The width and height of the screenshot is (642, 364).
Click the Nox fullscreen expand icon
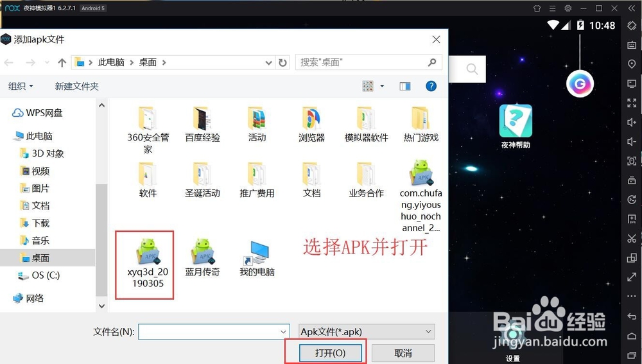pos(632,103)
